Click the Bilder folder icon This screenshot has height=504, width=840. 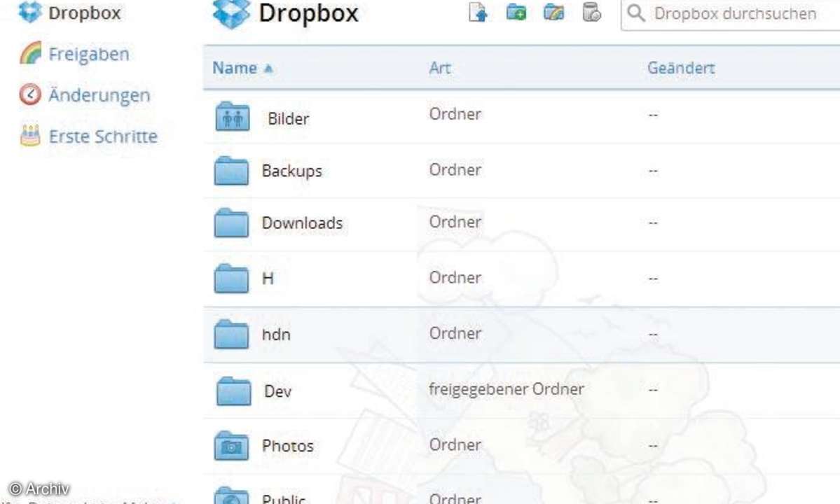point(232,116)
